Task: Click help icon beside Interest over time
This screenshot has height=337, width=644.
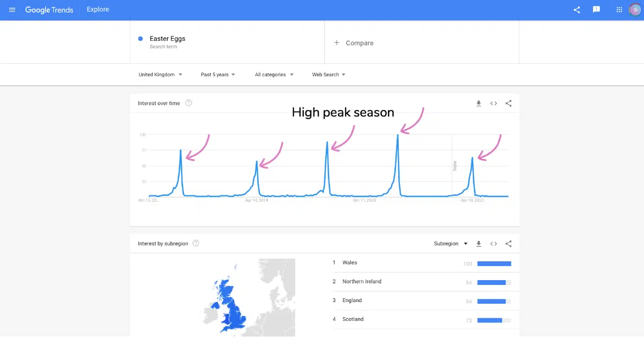Action: (189, 103)
